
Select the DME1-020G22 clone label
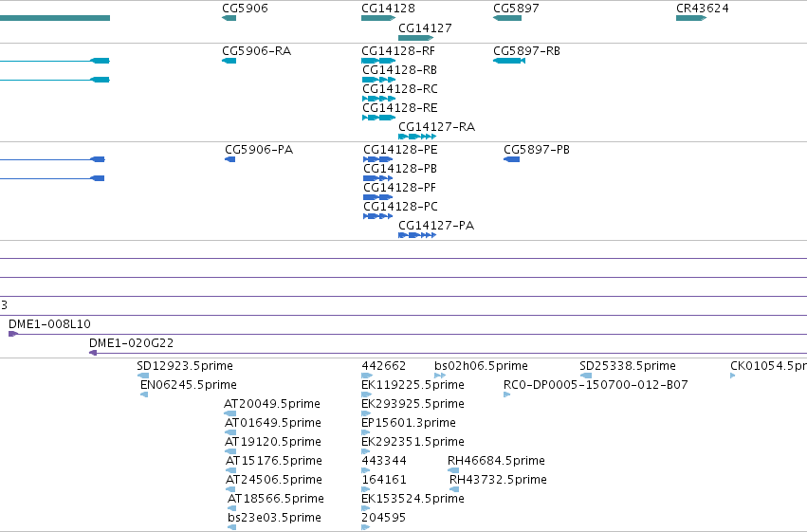tap(131, 343)
